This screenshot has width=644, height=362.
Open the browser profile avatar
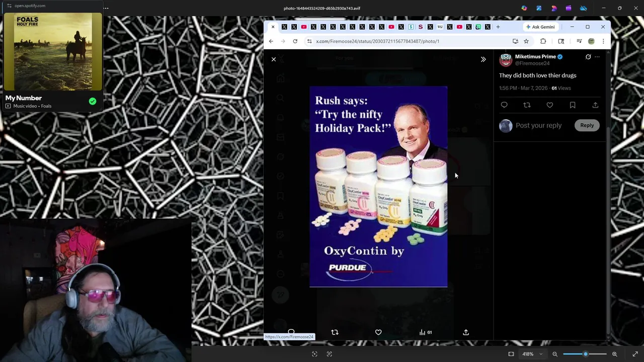point(591,41)
